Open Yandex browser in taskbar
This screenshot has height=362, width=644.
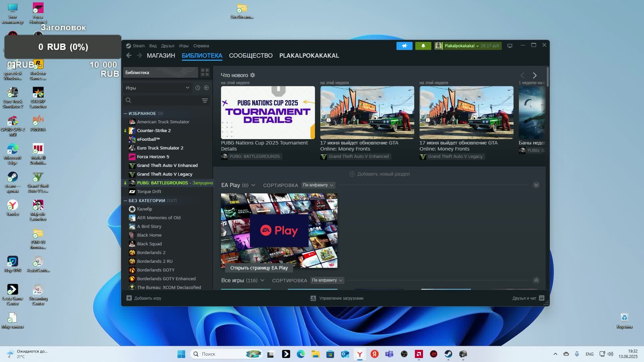(360, 354)
